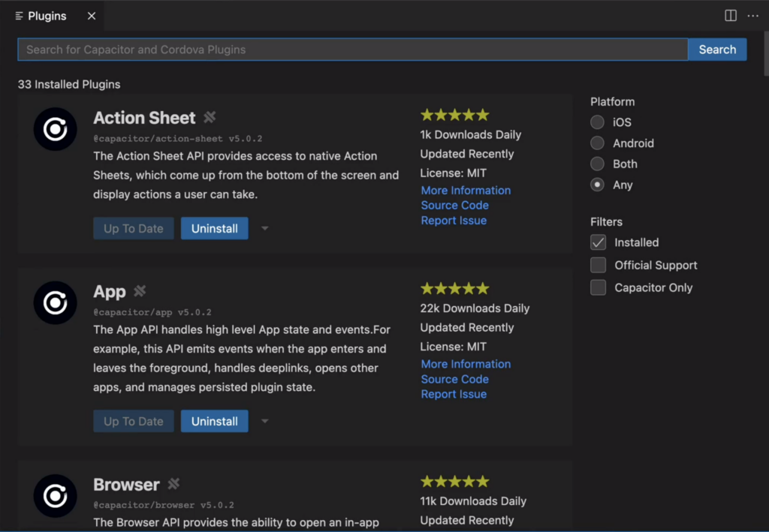Enable the Capacitor Only filter
This screenshot has width=769, height=532.
pyautogui.click(x=598, y=287)
